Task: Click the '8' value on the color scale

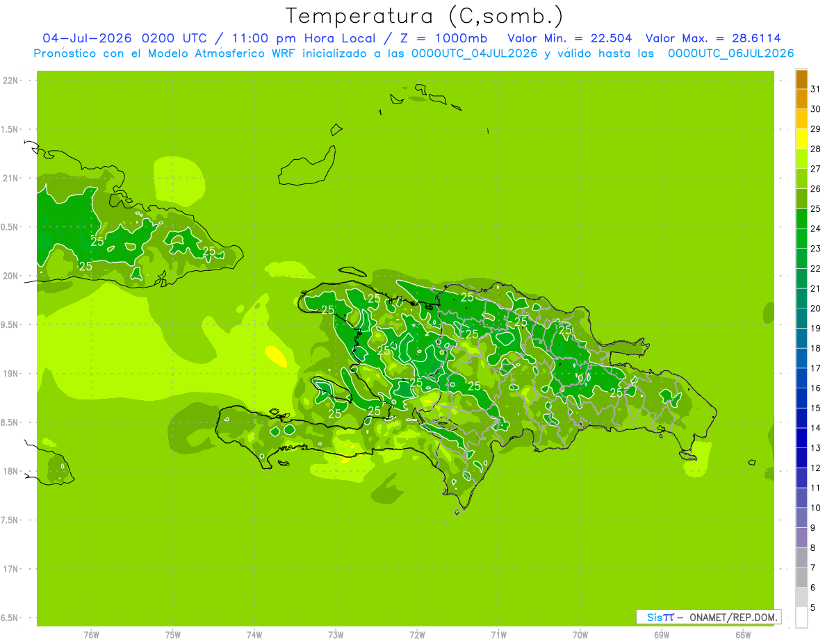Action: click(x=813, y=548)
